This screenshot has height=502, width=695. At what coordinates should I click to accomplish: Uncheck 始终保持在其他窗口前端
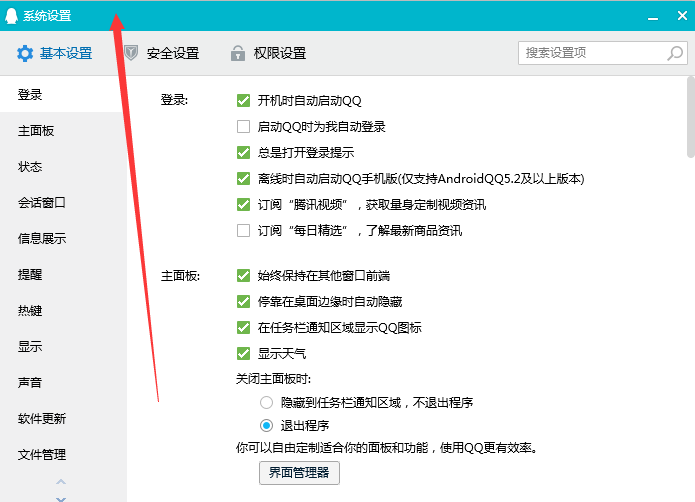pyautogui.click(x=243, y=276)
